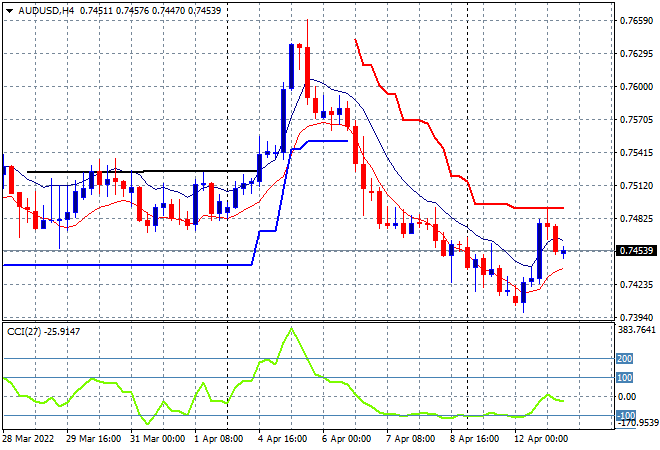Select the CCI(27) -25.9147 indicator label

(x=43, y=332)
